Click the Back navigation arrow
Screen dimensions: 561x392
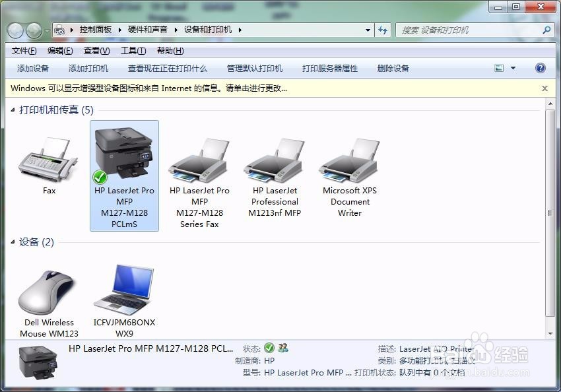(x=15, y=31)
